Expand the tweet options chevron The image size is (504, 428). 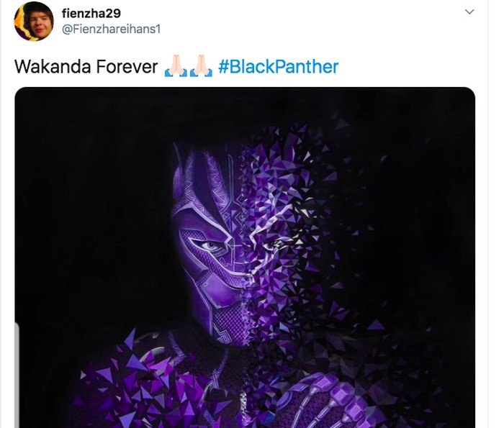(469, 12)
